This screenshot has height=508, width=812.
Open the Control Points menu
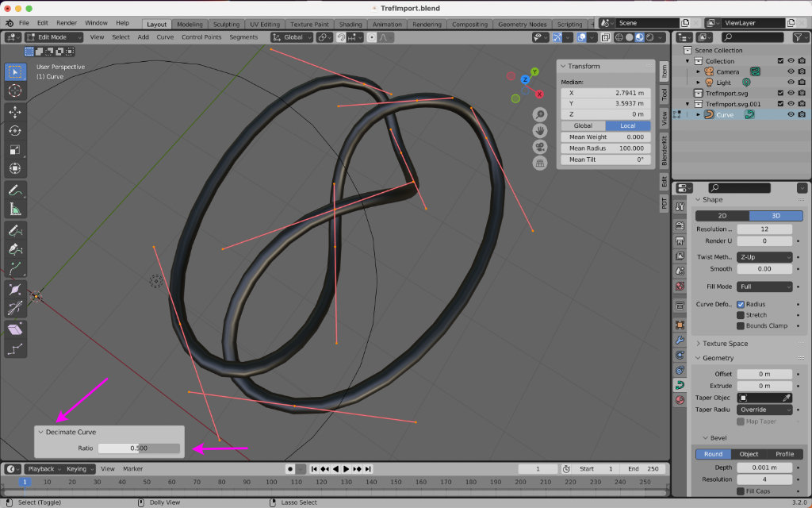click(201, 37)
